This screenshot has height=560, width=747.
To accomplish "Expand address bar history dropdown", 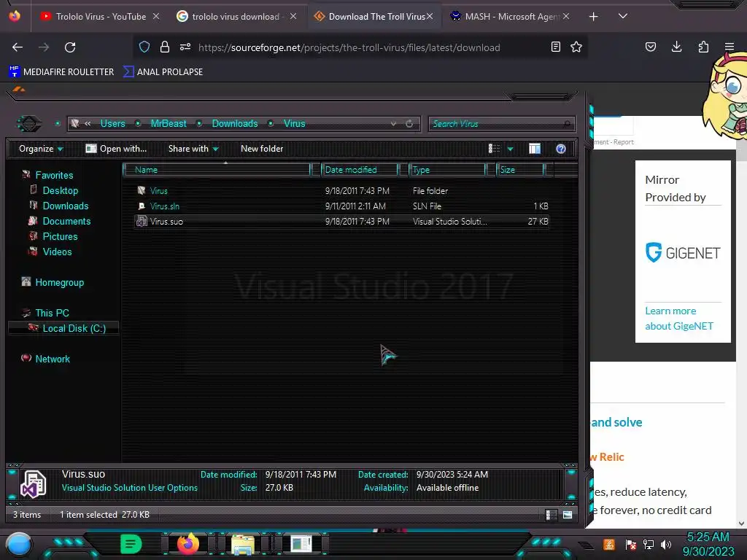I will 393,123.
